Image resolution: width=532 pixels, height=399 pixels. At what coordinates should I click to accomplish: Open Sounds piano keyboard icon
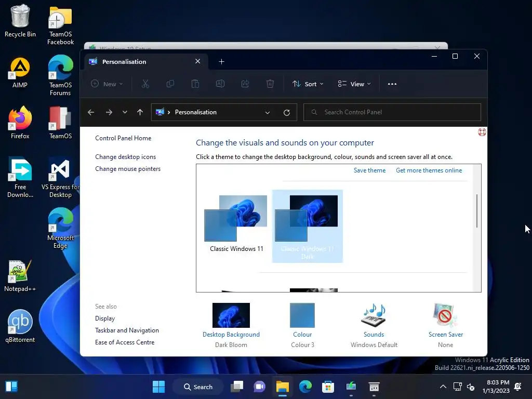click(x=374, y=315)
